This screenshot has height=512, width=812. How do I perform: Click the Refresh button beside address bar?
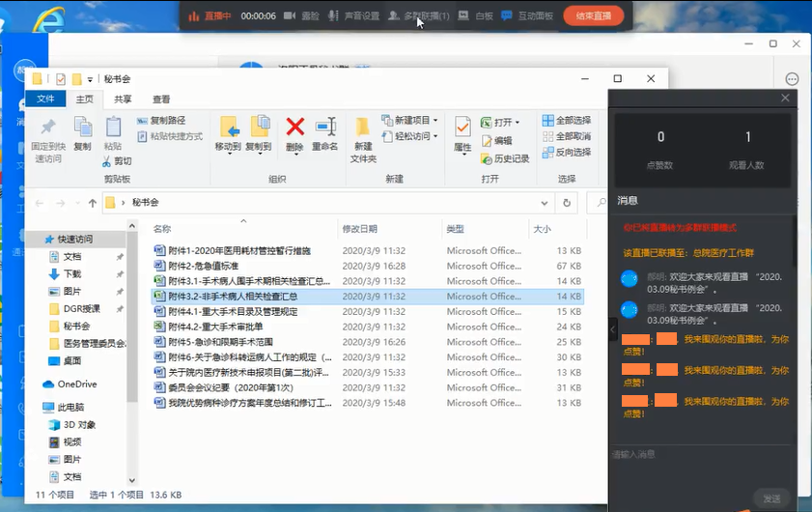tap(567, 203)
